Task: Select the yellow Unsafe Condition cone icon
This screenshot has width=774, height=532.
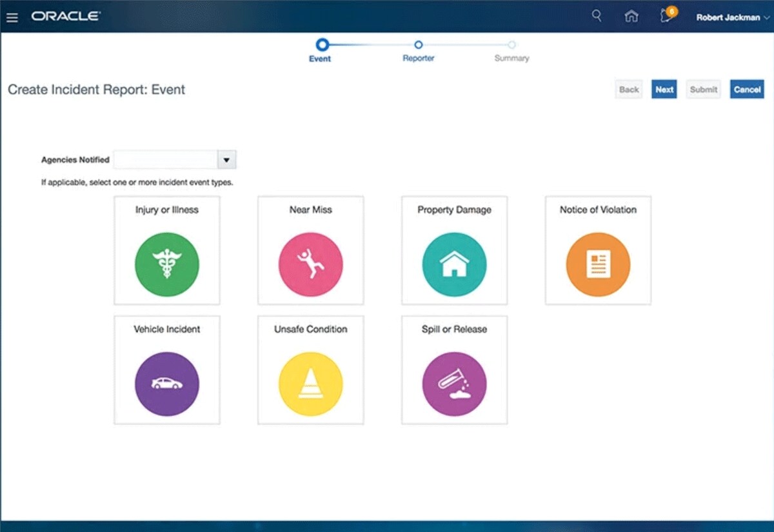Action: tap(311, 384)
